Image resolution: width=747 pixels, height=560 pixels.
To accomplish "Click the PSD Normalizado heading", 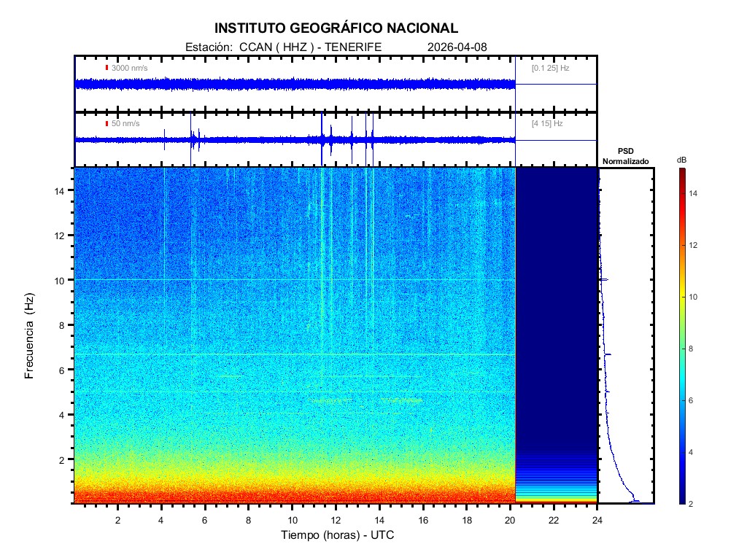I will tap(625, 155).
